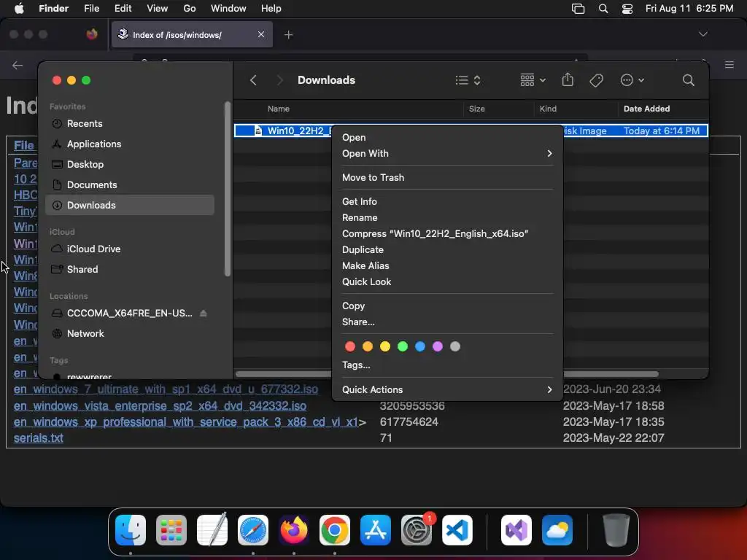Choose Make Alias in context menu

(x=447, y=265)
